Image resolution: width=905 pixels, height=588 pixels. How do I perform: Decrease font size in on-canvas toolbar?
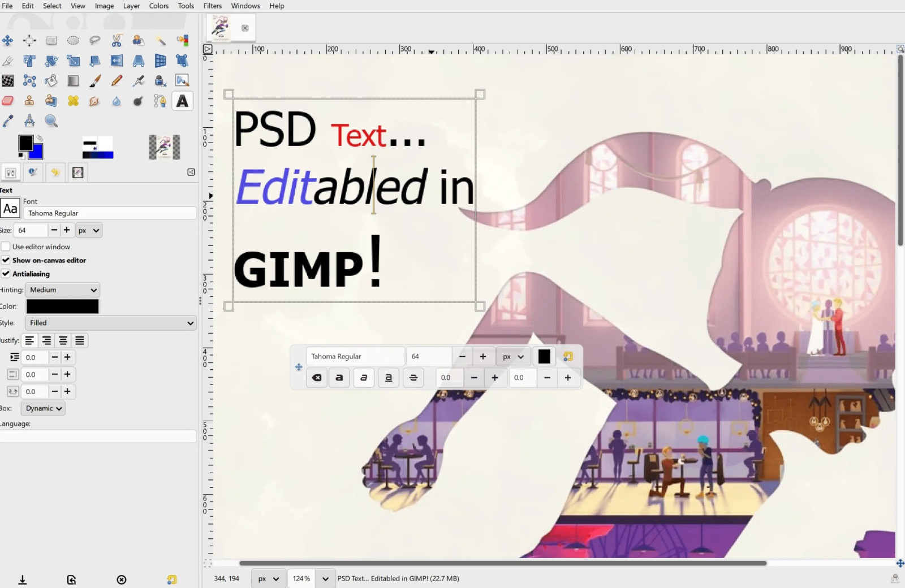click(x=462, y=357)
